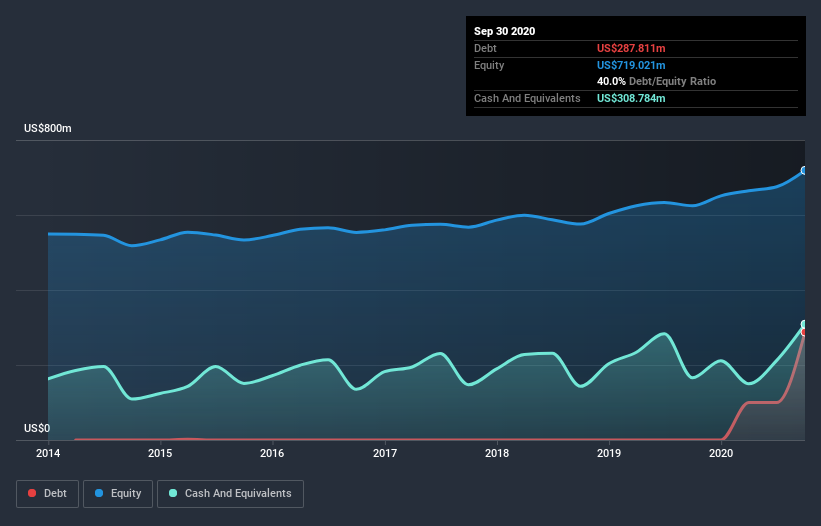This screenshot has width=821, height=526.
Task: Click the Cash And Equivalents endpoint marker
Action: click(x=804, y=324)
